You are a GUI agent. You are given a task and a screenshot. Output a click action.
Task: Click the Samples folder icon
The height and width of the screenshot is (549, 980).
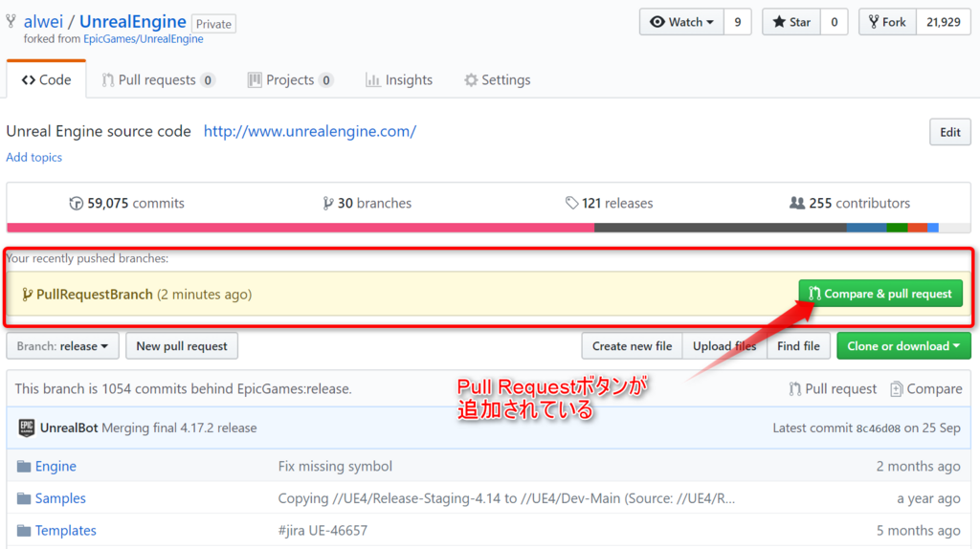(x=24, y=498)
